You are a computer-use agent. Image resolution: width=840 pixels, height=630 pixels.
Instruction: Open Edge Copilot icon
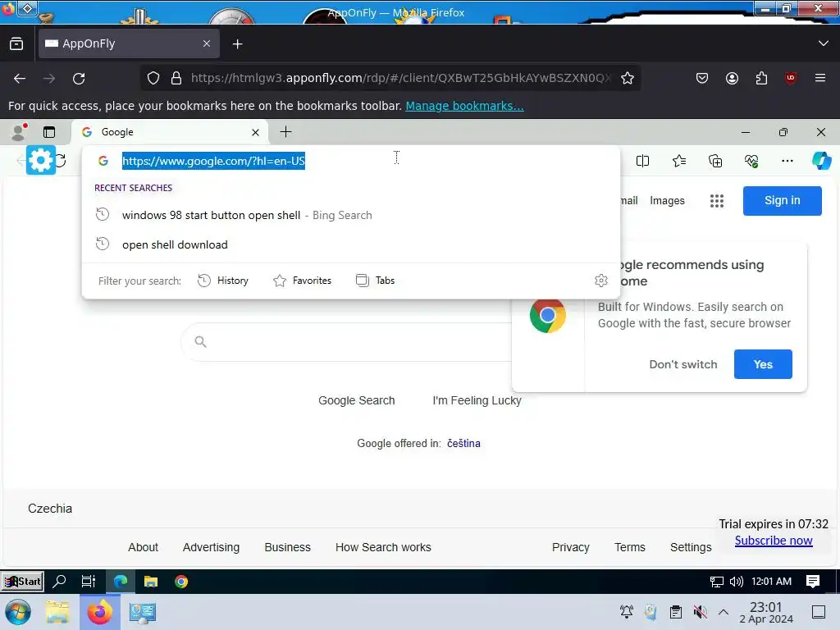tap(821, 160)
